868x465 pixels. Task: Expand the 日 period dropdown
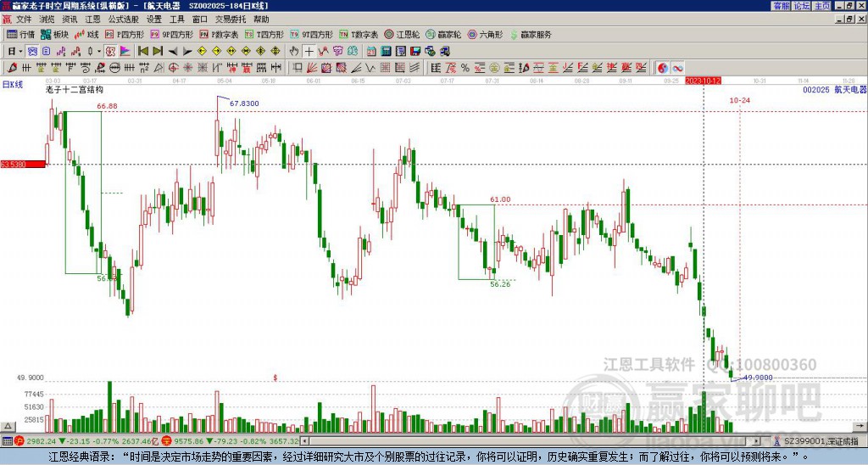coord(15,52)
